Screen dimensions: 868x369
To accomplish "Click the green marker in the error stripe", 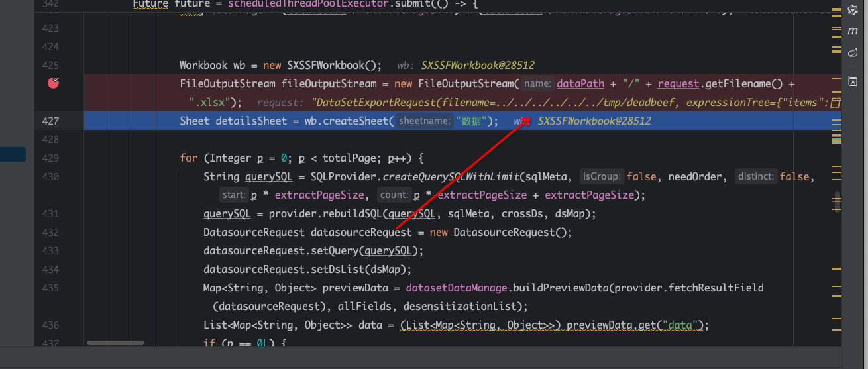I will click(836, 140).
